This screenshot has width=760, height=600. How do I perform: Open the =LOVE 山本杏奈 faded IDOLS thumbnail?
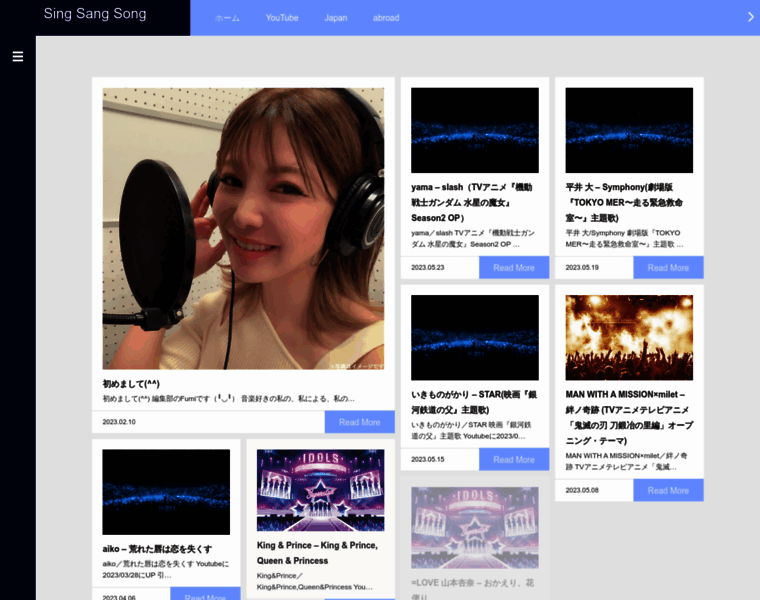(x=475, y=528)
